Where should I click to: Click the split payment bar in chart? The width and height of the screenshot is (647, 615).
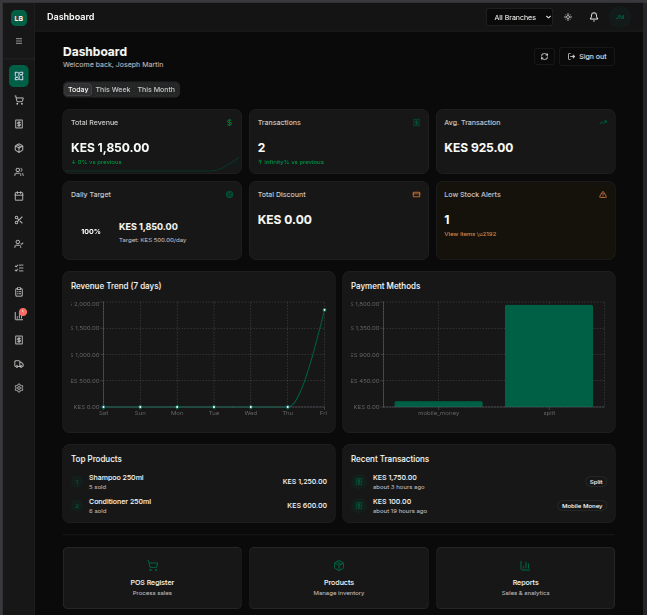[x=549, y=356]
